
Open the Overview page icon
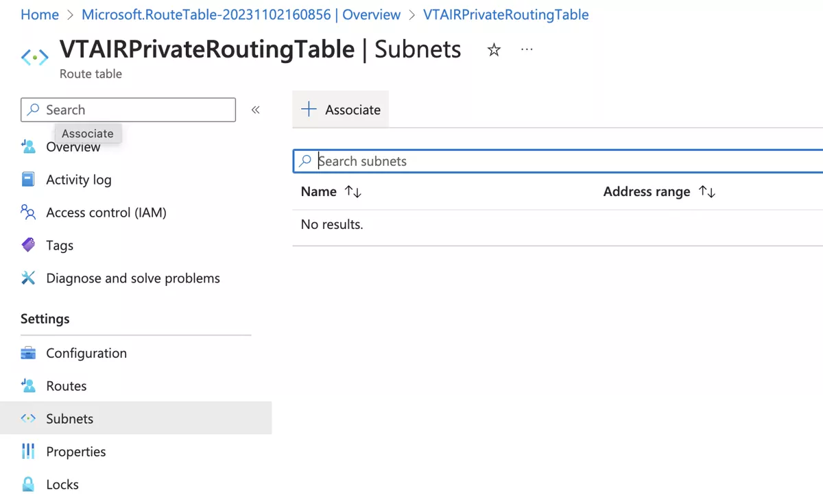pos(28,146)
